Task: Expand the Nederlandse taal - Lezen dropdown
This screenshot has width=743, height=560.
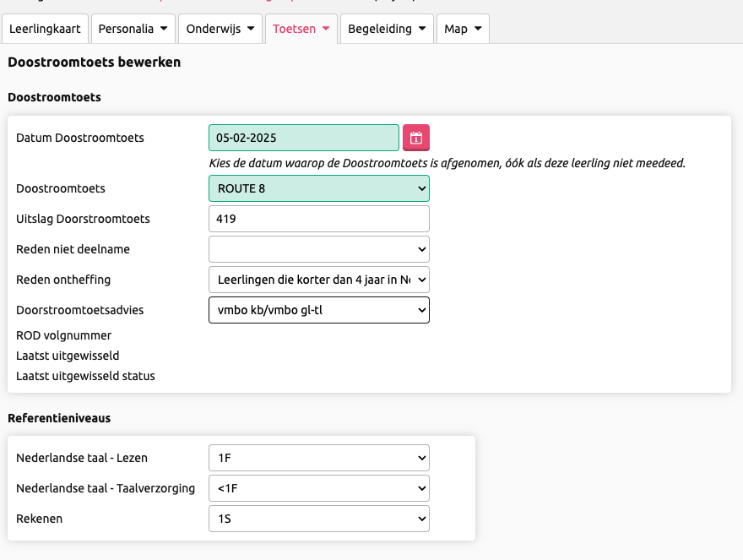Action: [x=319, y=458]
